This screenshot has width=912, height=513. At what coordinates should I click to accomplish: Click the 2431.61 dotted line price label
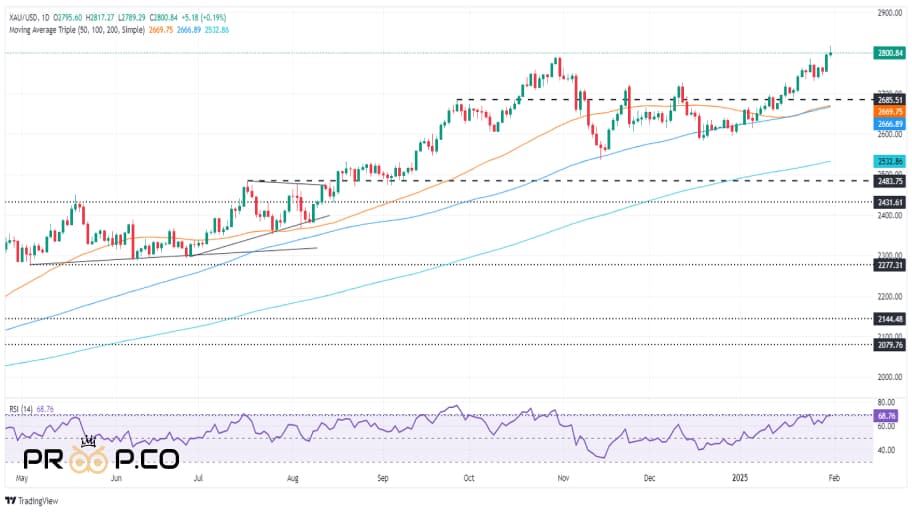coord(890,202)
